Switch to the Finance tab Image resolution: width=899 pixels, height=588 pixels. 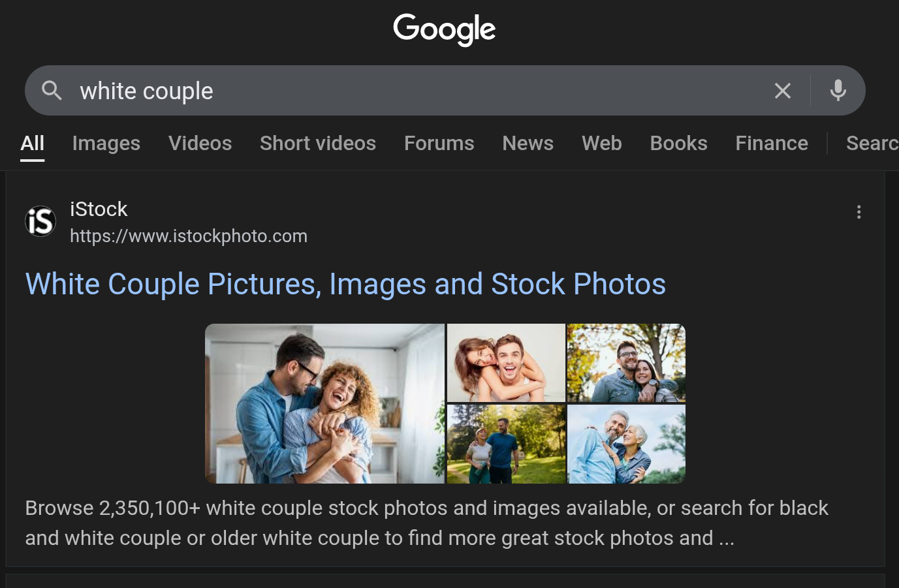(x=772, y=144)
